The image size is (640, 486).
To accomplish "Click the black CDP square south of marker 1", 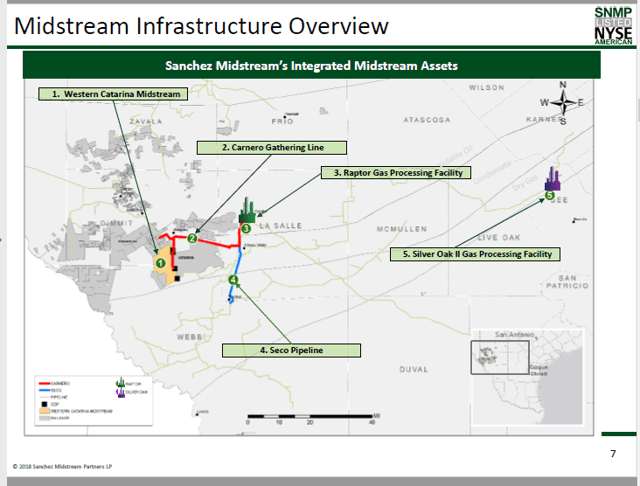I will click(177, 279).
